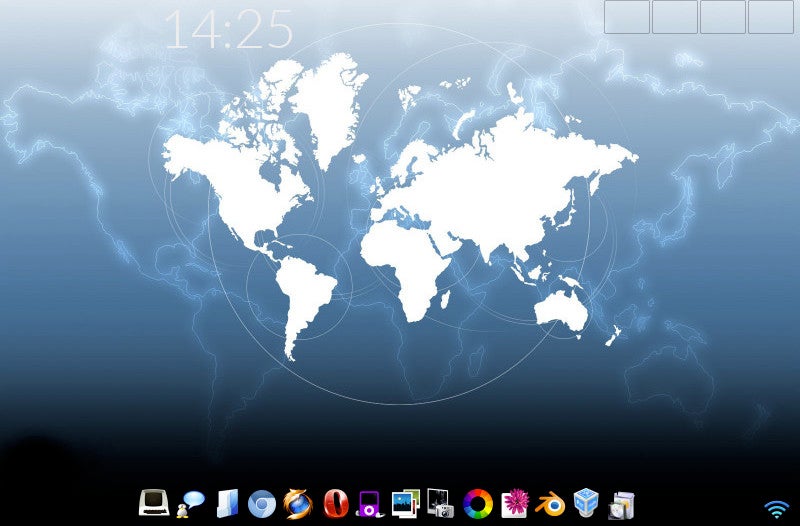This screenshot has height=526, width=800.
Task: Launch Blender from the dock
Action: point(550,504)
